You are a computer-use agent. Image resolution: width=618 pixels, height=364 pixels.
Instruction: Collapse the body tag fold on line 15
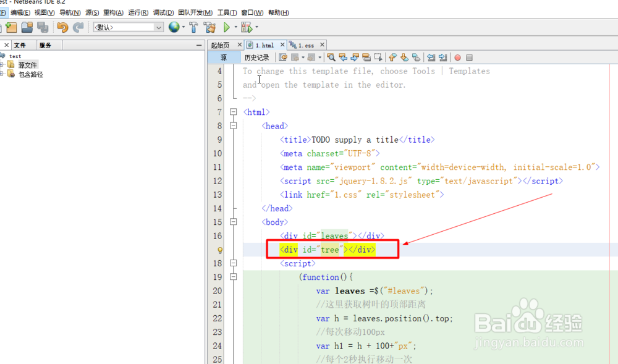pyautogui.click(x=234, y=222)
